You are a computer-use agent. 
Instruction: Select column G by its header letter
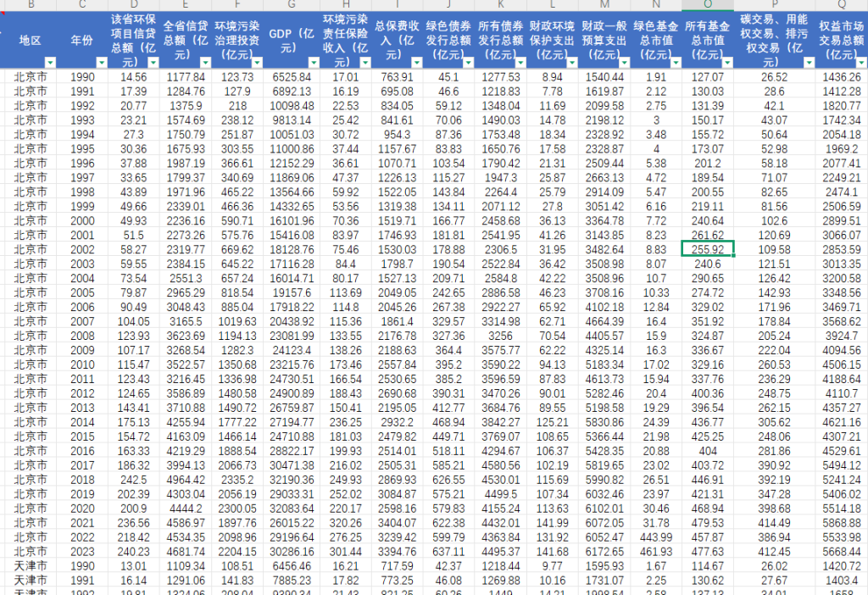(291, 4)
